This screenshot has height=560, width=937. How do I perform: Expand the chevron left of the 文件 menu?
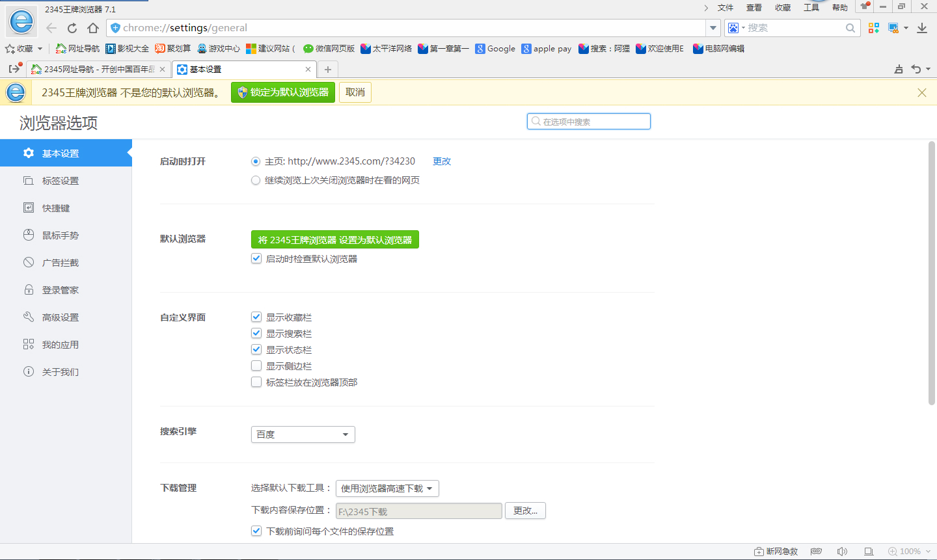pyautogui.click(x=706, y=8)
